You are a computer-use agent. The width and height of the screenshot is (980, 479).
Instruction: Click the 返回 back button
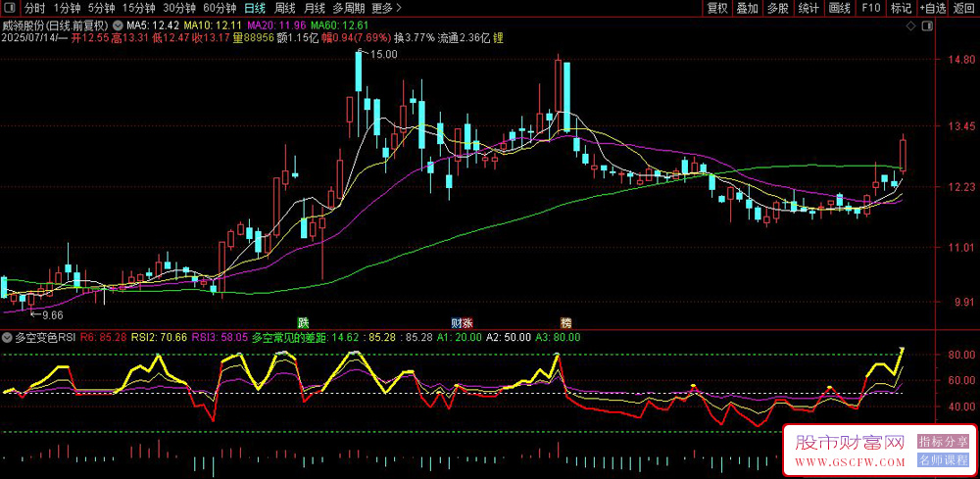(x=965, y=8)
